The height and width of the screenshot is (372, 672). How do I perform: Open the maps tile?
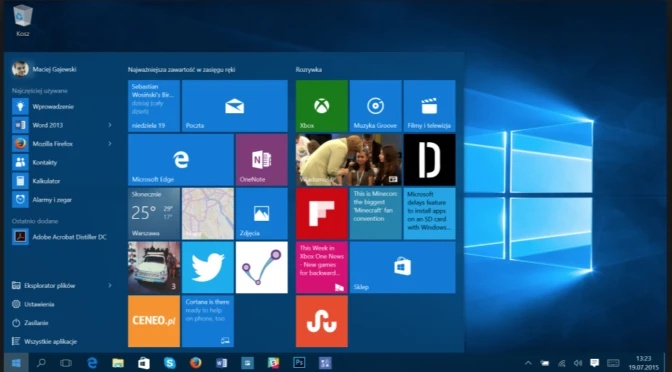point(208,213)
